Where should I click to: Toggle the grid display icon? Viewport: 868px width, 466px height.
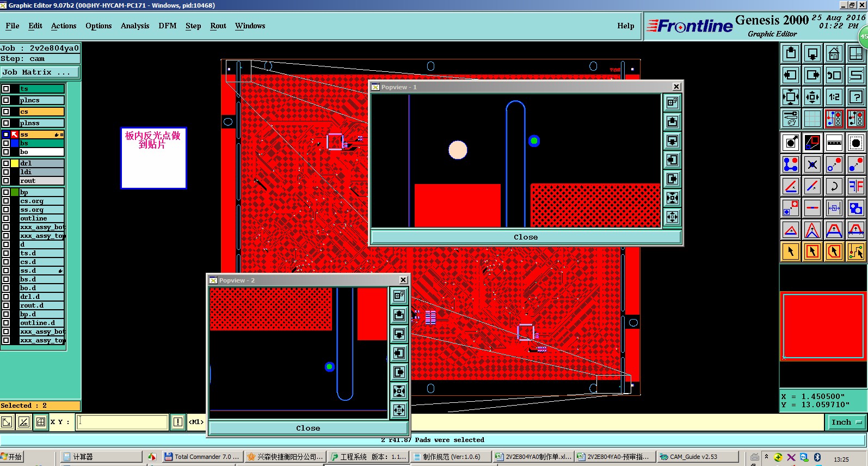(812, 118)
